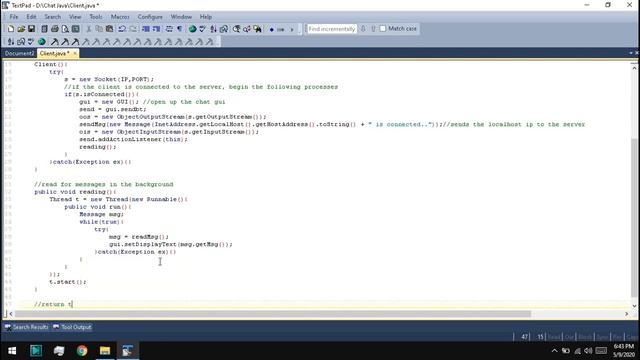Open Find using the magnifier icon
Screen dimensions: 640x360
[x=236, y=29]
